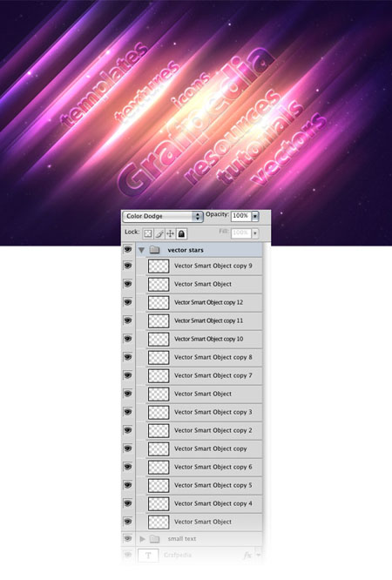Click thumbnail of Vector Smart Object copy 11

159,320
